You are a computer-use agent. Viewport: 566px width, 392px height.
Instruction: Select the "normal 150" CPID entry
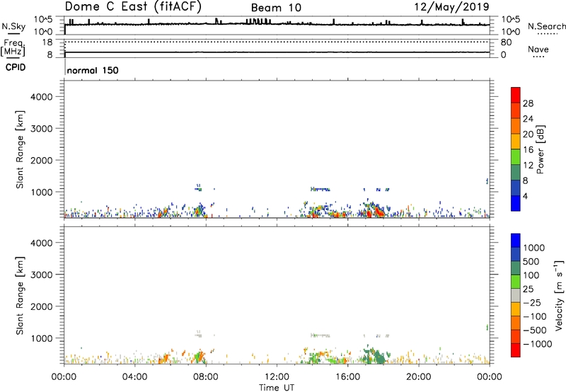pyautogui.click(x=93, y=70)
